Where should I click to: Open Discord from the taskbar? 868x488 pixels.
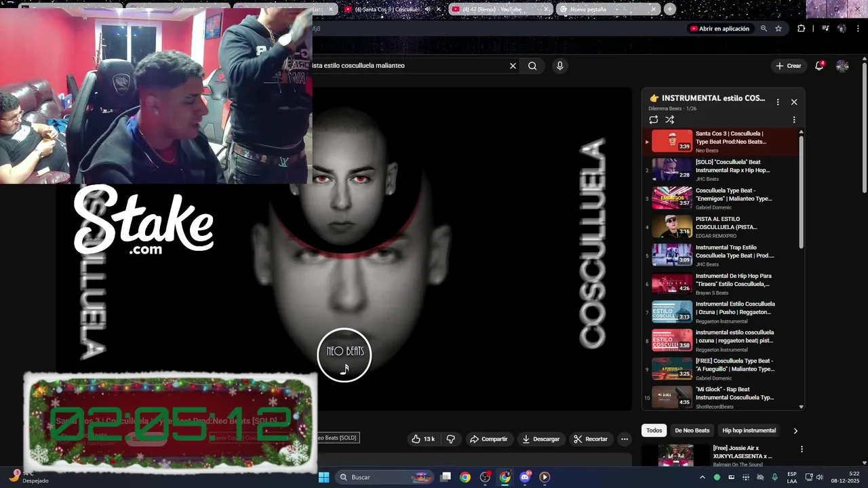tap(525, 477)
